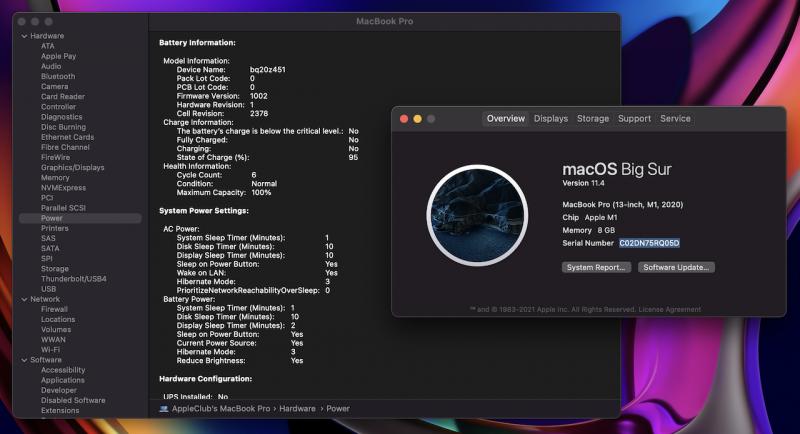The image size is (800, 434).
Task: Click the Maximum Capacity 100% value
Action: click(261, 193)
